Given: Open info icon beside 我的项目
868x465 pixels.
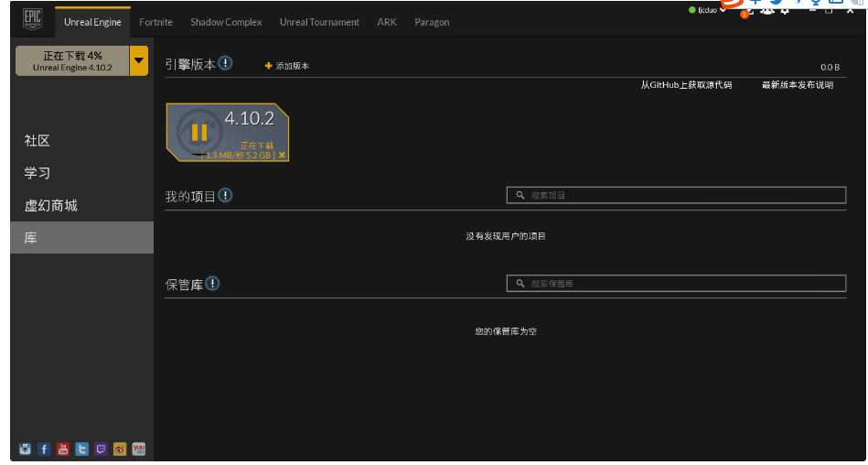Looking at the screenshot, I should [x=225, y=196].
